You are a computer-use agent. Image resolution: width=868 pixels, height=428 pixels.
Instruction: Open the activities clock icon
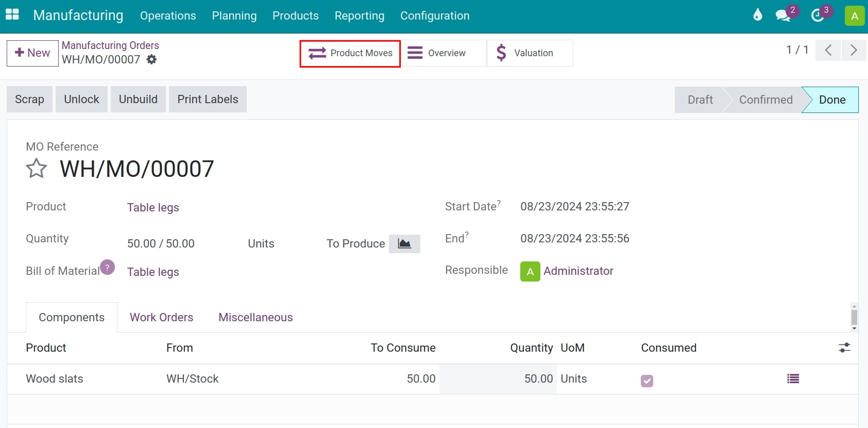point(817,15)
